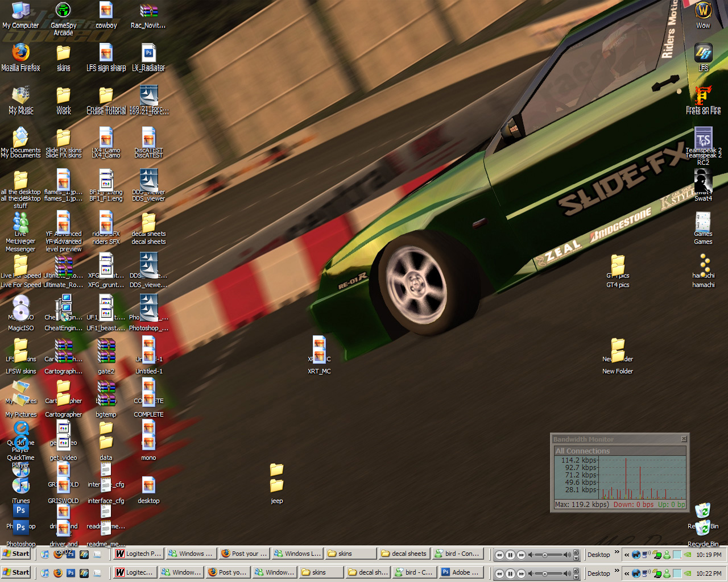Image resolution: width=728 pixels, height=582 pixels.
Task: Click the Start button beside the Logitech P... task button
Action: pos(16,554)
